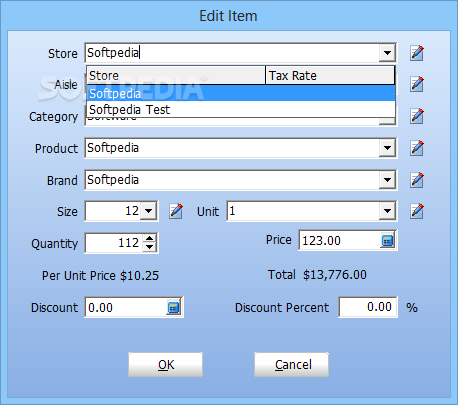Focus the Discount Percent field
458x405 pixels.
[x=368, y=307]
